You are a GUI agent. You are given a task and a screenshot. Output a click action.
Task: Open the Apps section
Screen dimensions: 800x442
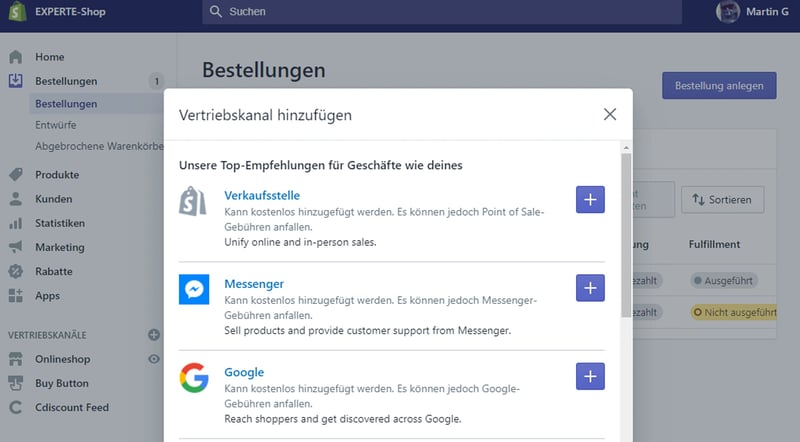[47, 296]
